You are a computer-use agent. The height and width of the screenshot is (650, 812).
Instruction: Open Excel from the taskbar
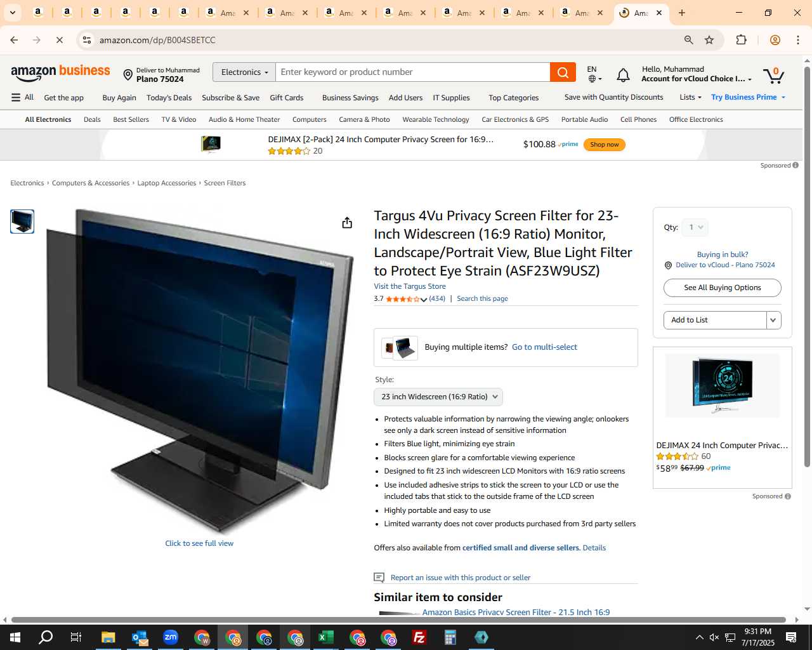coord(325,637)
